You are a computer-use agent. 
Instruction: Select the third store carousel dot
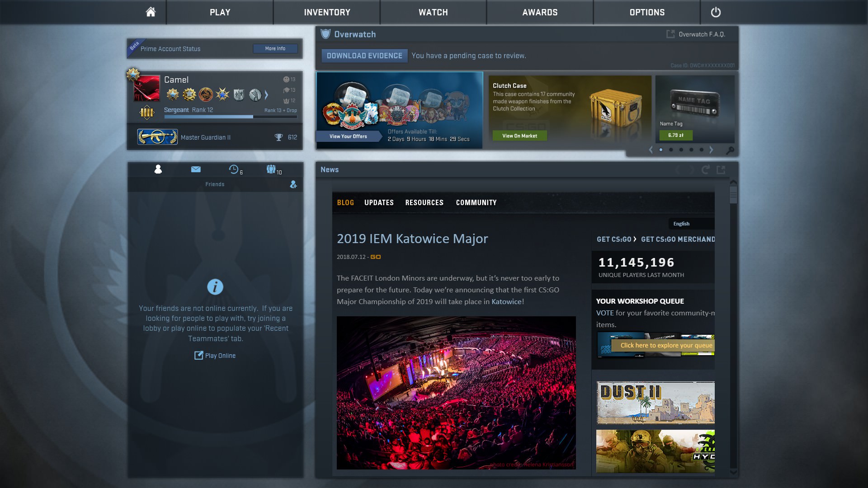point(681,150)
